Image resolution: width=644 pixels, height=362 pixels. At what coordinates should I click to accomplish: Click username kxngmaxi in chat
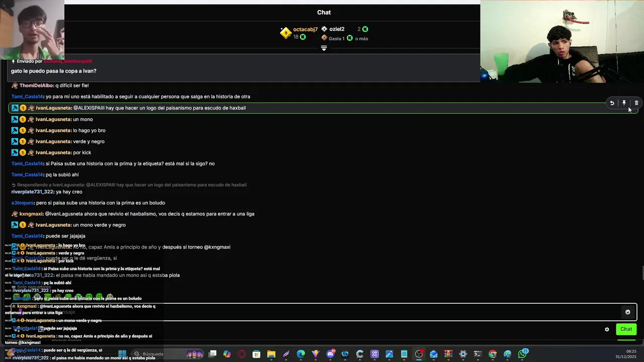click(x=31, y=214)
